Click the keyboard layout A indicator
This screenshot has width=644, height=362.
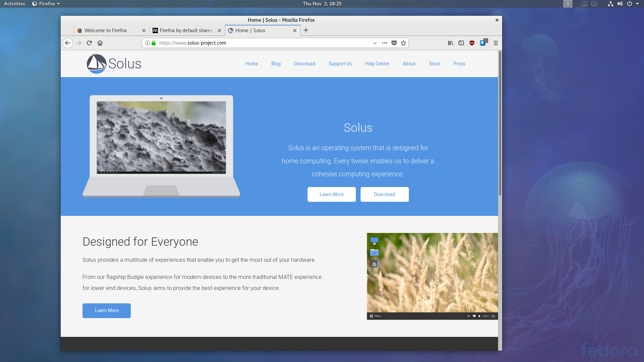click(594, 4)
